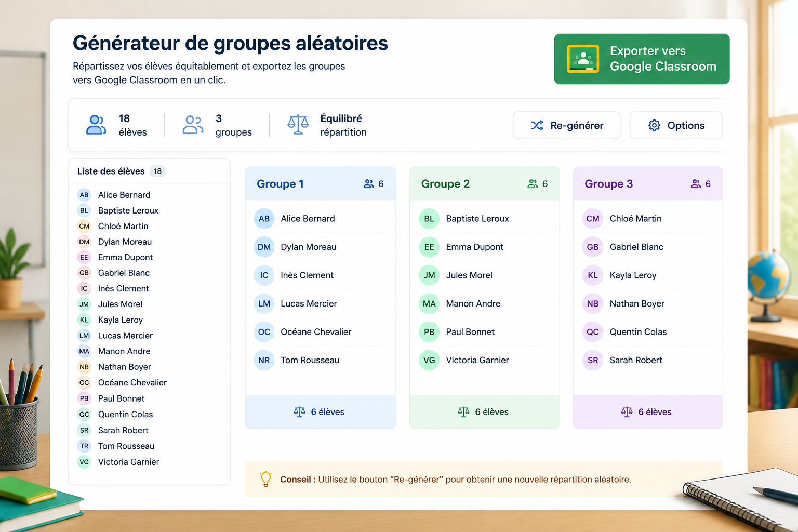The height and width of the screenshot is (532, 798).
Task: Select the Groupe 3 header title
Action: 608,184
